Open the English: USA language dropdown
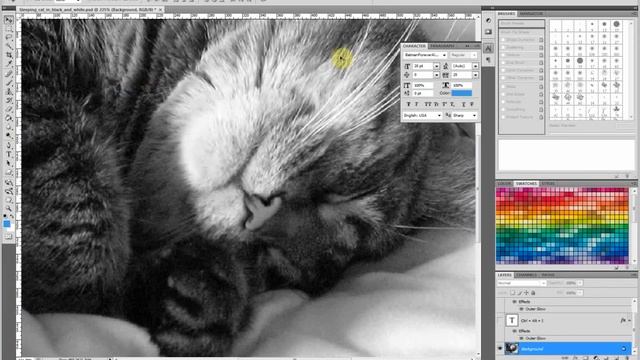640x360 pixels. [x=422, y=116]
